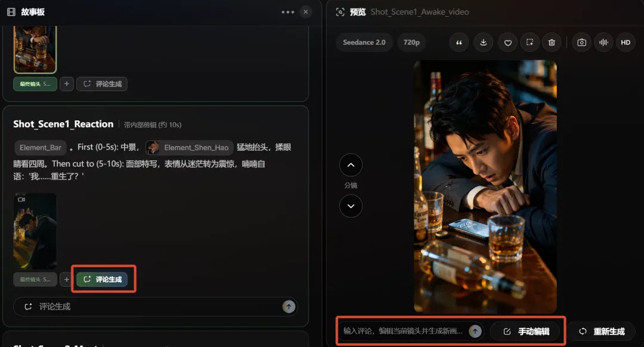The width and height of the screenshot is (644, 347).
Task: Click green 最终镜头 tag in top card
Action: pos(35,84)
